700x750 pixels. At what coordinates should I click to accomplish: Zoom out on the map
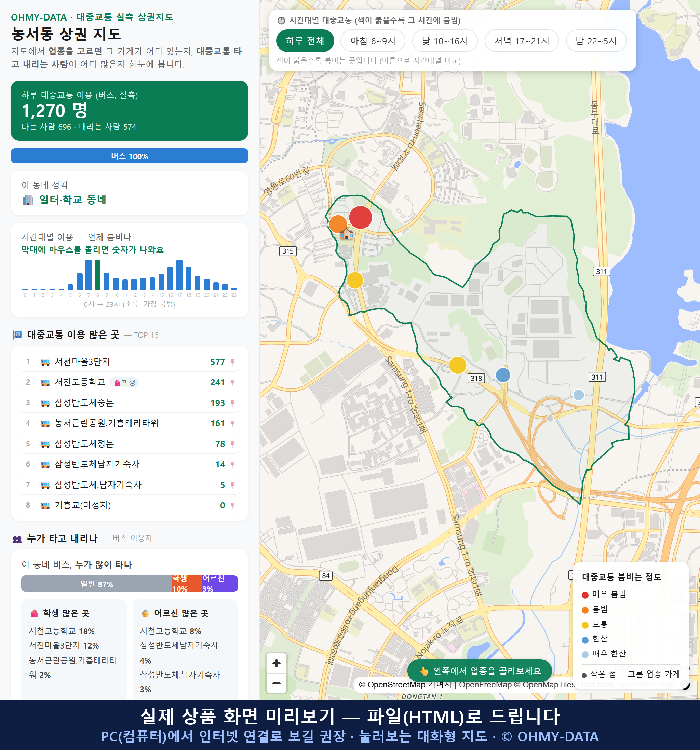[x=277, y=683]
